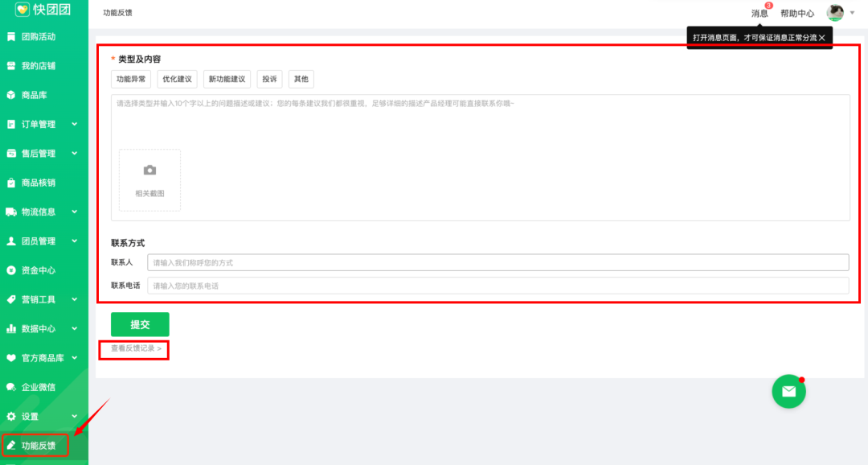Image resolution: width=868 pixels, height=465 pixels.
Task: Click the 快团团 logo icon
Action: (x=23, y=10)
